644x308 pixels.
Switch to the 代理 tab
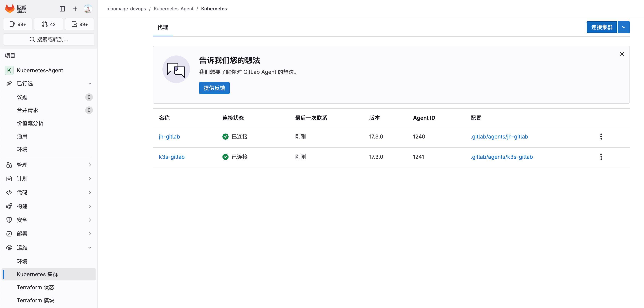point(162,27)
